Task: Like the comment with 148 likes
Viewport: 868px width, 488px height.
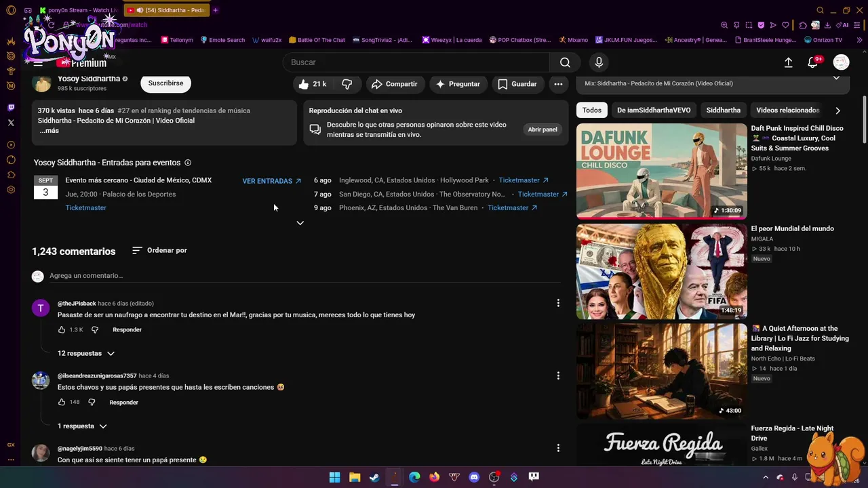Action: click(x=62, y=402)
